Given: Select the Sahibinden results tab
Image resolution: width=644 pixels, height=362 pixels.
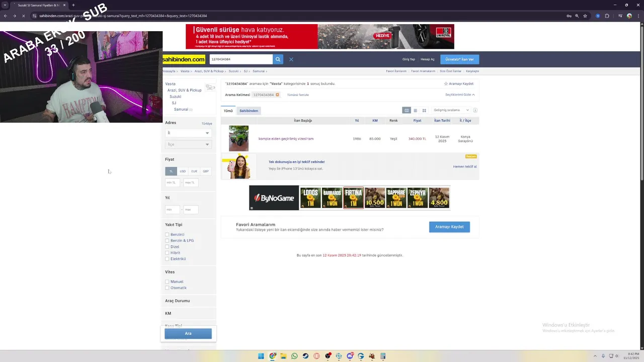Looking at the screenshot, I should click(249, 111).
